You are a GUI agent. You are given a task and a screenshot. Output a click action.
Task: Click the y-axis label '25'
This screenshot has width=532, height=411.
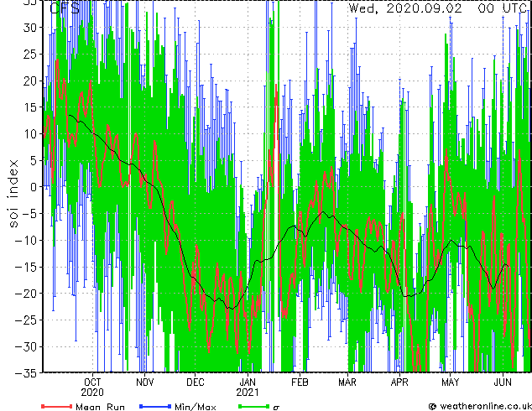30,54
